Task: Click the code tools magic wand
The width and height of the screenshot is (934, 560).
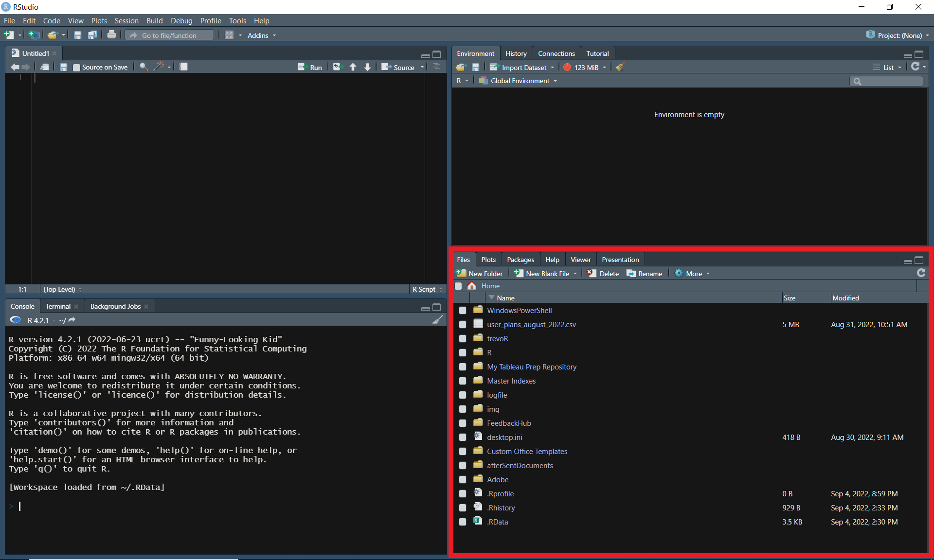Action: coord(159,67)
